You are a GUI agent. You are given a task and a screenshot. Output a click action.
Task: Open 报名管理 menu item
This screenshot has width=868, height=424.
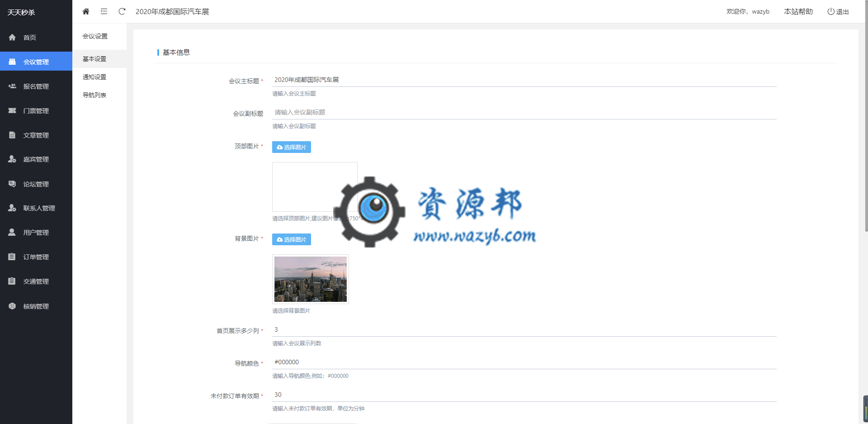(36, 86)
